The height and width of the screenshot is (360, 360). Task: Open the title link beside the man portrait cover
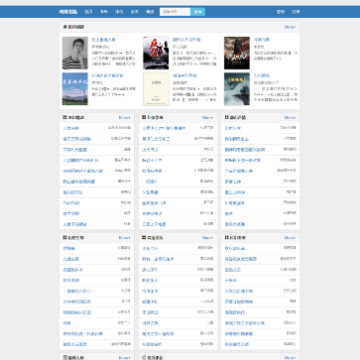104,40
